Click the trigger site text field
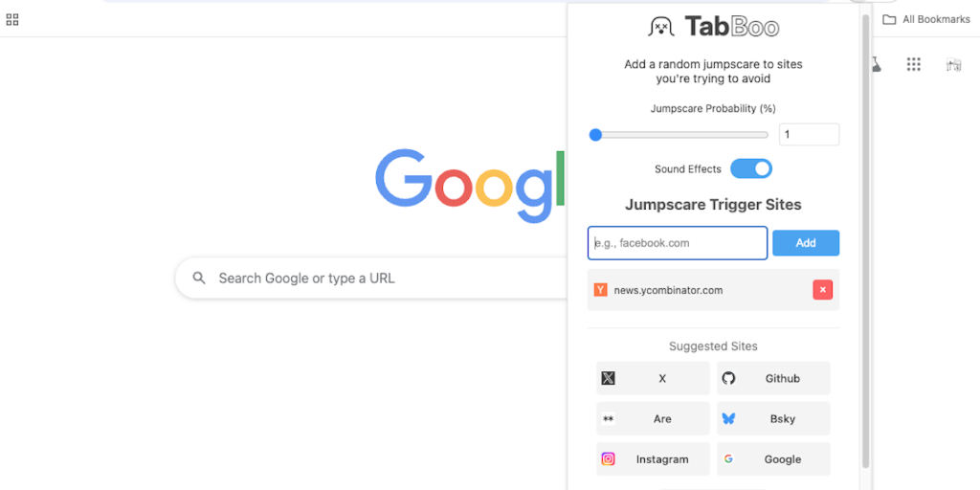 pos(678,243)
